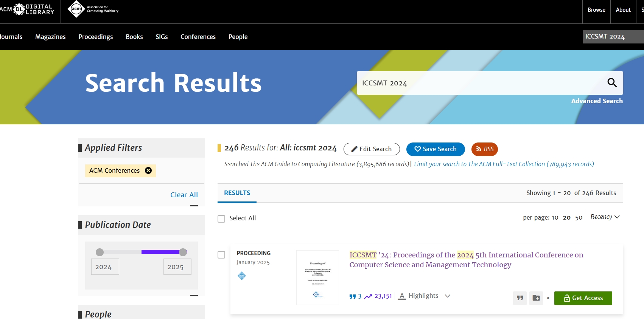Click Browse in the top bar
Image resolution: width=644 pixels, height=319 pixels.
596,10
